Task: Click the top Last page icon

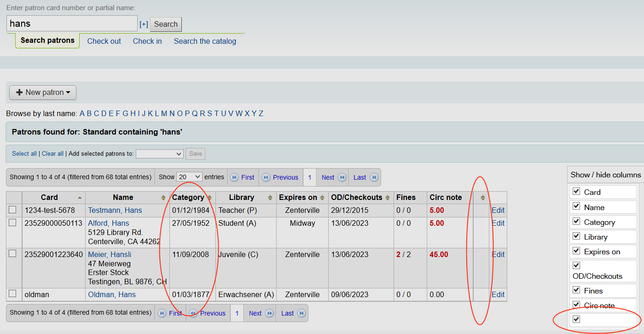Action: click(x=374, y=177)
